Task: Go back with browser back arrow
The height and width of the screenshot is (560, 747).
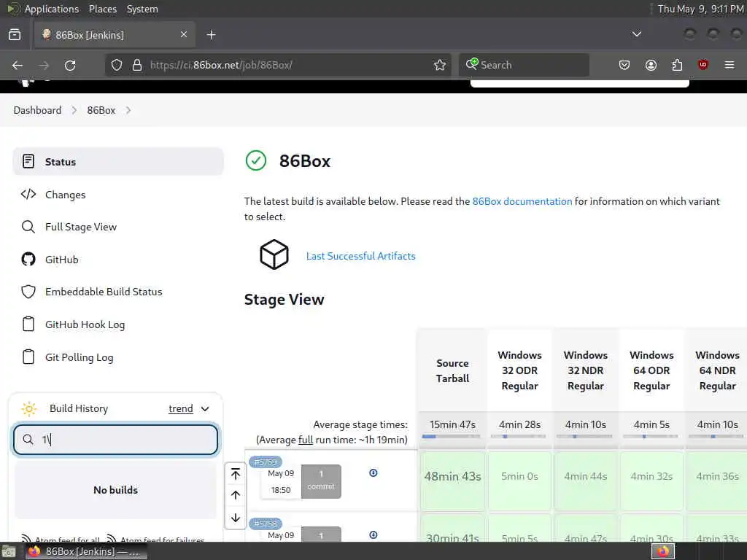Action: click(18, 65)
